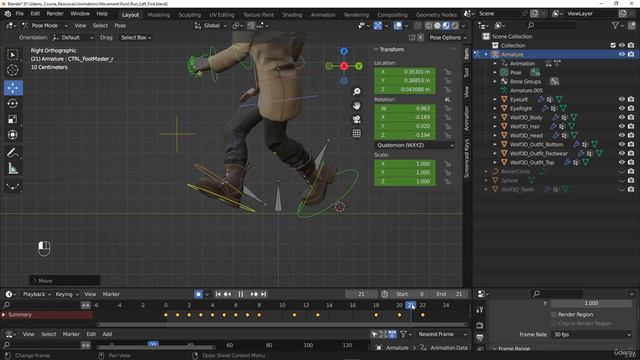Open the Select Box drag dropdown
This screenshot has height=360, width=640.
click(x=136, y=38)
